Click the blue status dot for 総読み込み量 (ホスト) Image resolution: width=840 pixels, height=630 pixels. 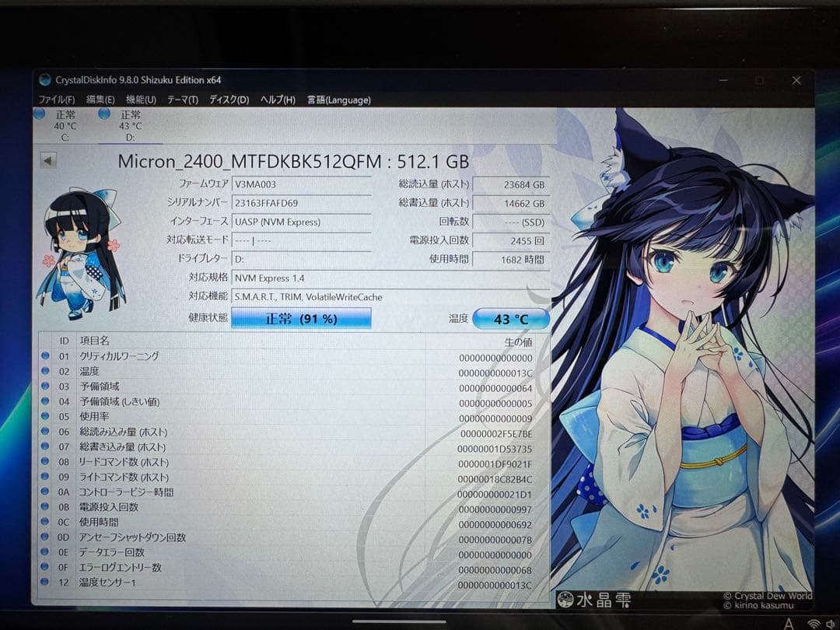46,431
